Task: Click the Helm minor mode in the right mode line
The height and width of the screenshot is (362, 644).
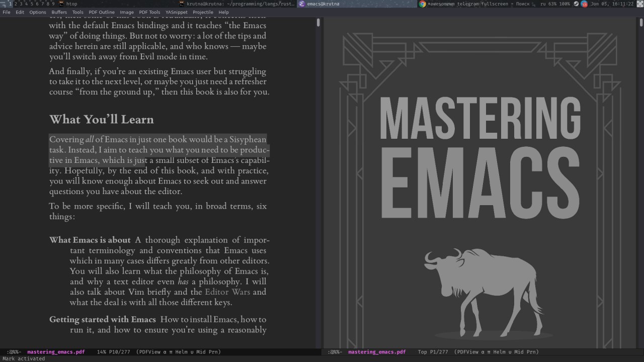Action: [500, 352]
